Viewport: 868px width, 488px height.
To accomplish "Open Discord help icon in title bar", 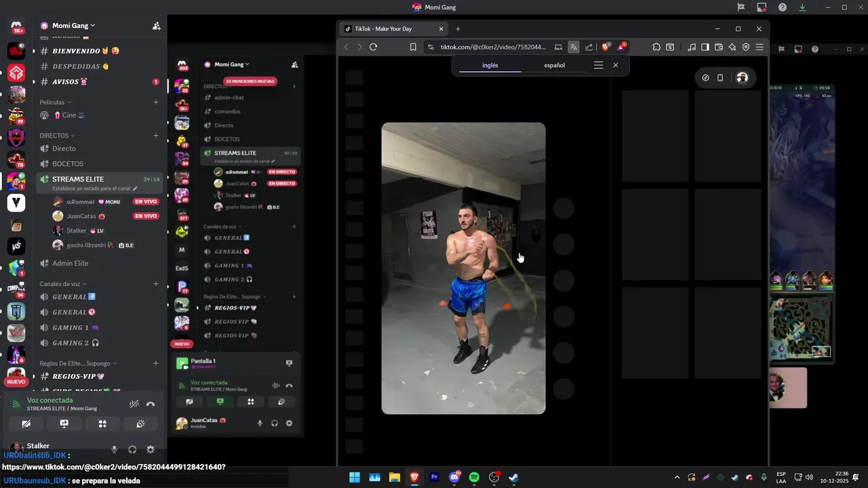I will click(782, 7).
